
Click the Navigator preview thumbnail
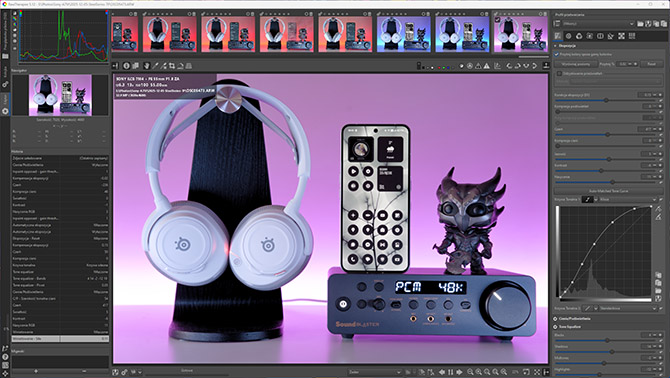[x=60, y=95]
